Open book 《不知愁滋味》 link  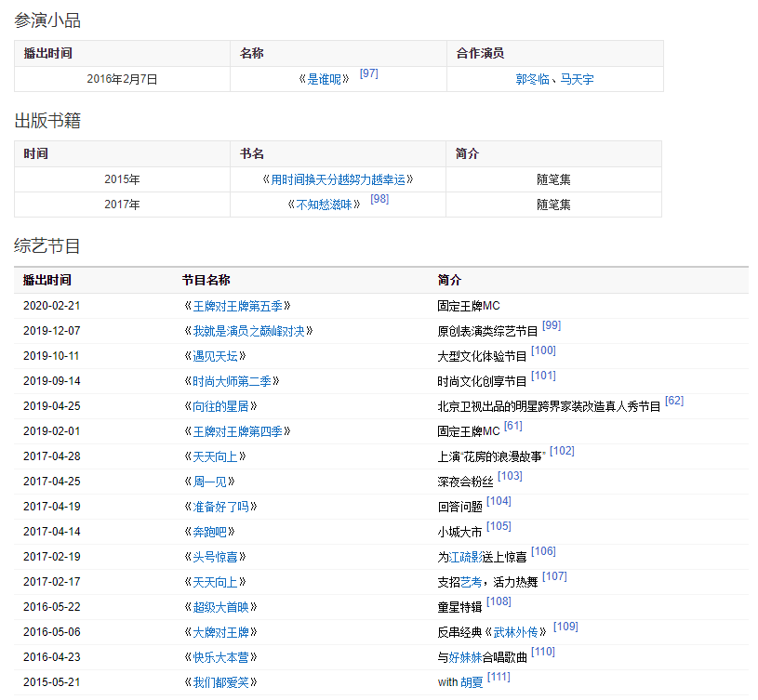(x=324, y=205)
